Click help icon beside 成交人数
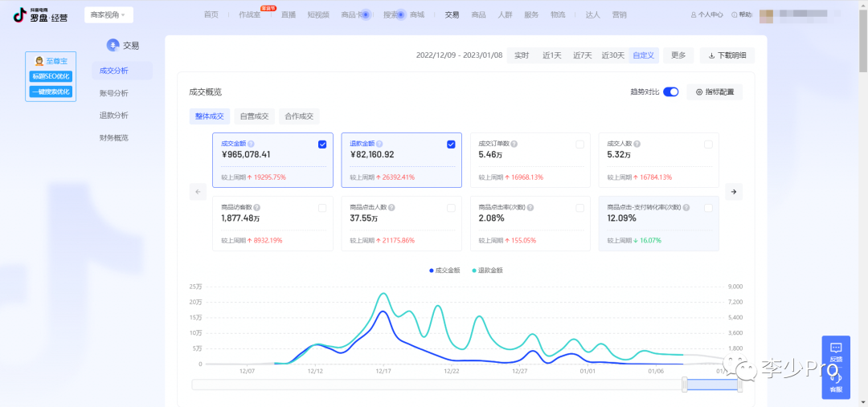The image size is (868, 407). (637, 144)
